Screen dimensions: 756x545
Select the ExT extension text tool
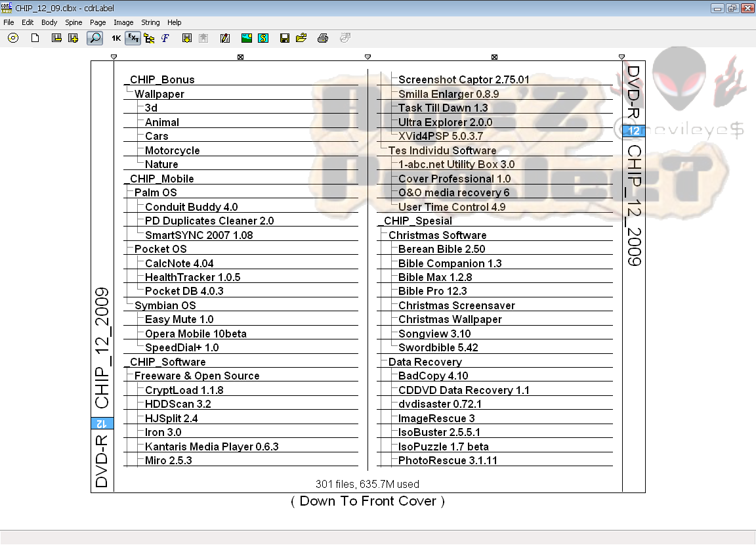click(133, 38)
